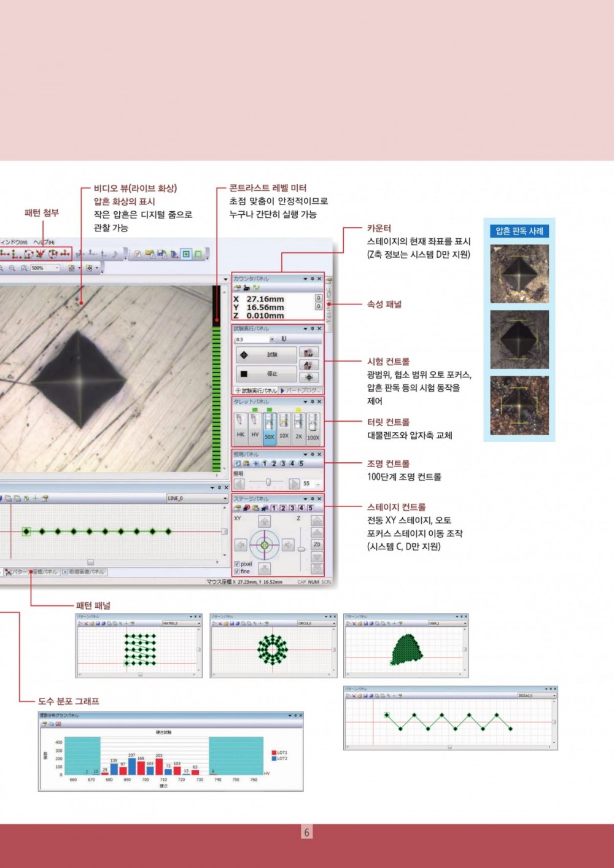Switch to the パートプログ tab

click(300, 390)
